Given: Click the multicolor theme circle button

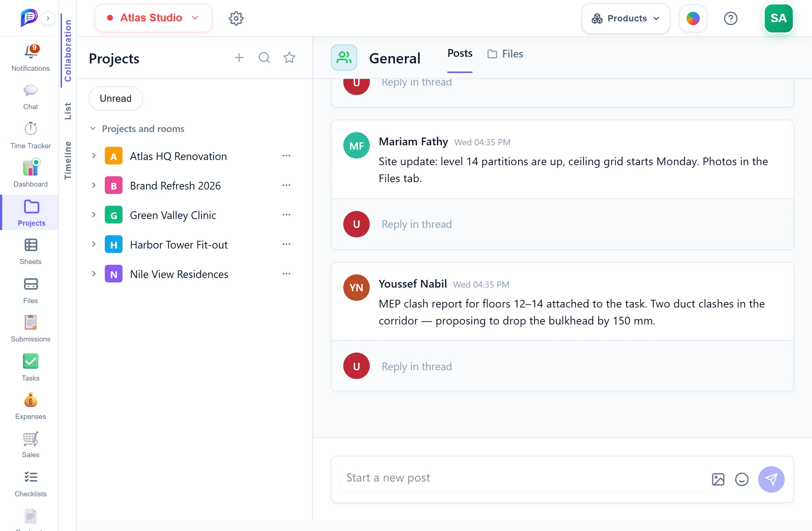Looking at the screenshot, I should [693, 18].
